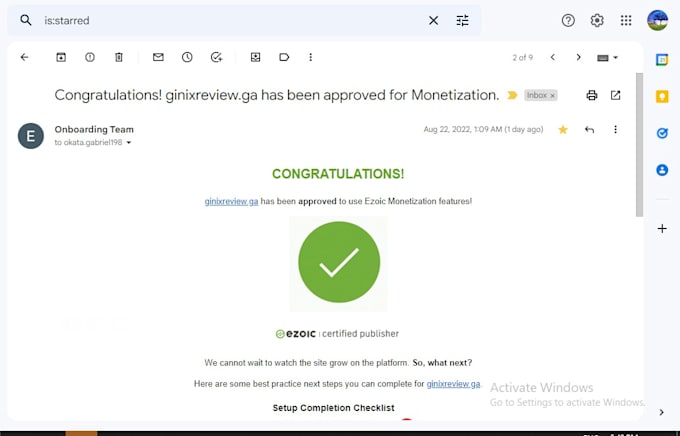Screen dimensions: 680x436
Task: Open the Google Keep side panel
Action: 662,96
